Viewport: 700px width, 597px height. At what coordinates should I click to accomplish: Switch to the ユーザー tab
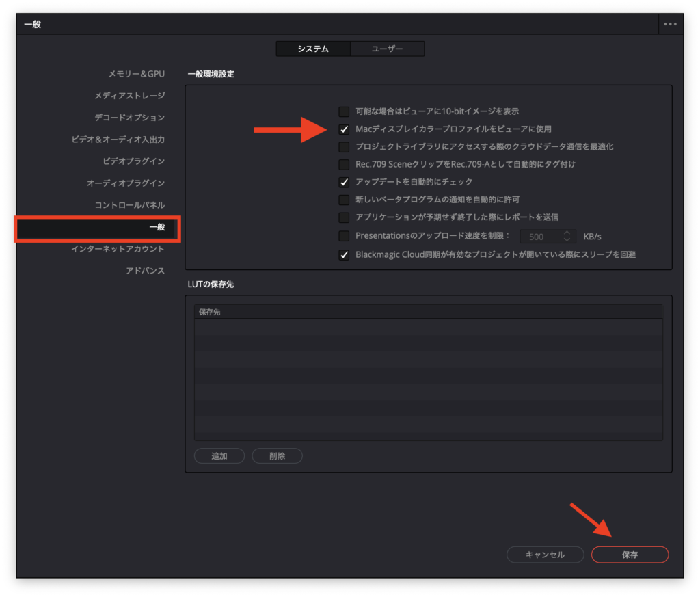[387, 49]
